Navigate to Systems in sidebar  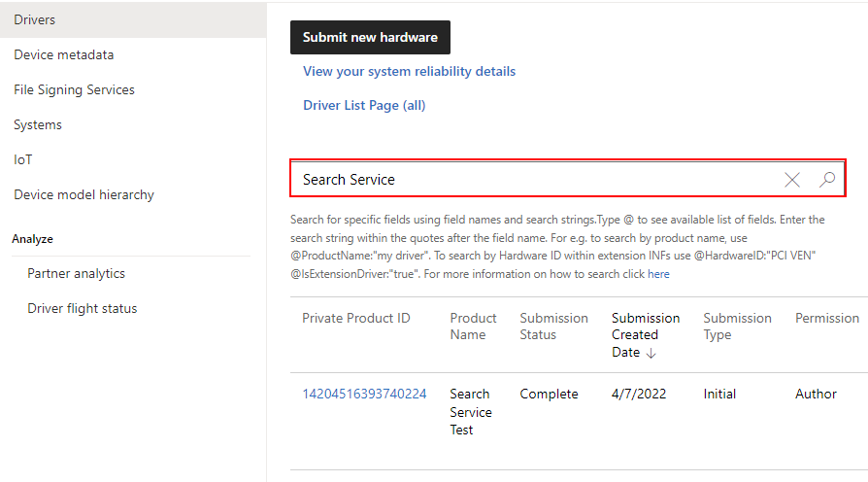click(38, 124)
